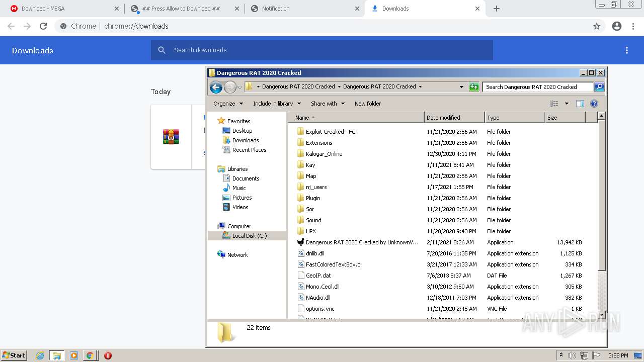Screen dimensions: 644x362
Task: Select the UPX folder icon
Action: [x=301, y=231]
